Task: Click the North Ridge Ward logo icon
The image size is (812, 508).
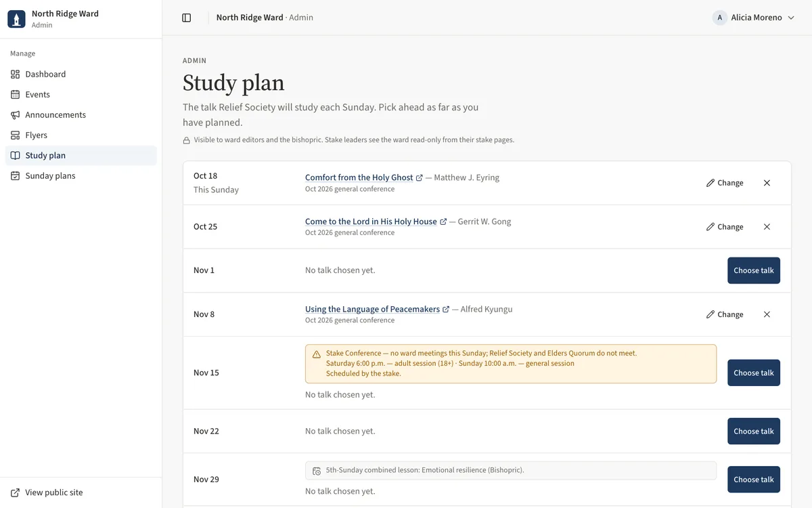Action: pos(17,18)
